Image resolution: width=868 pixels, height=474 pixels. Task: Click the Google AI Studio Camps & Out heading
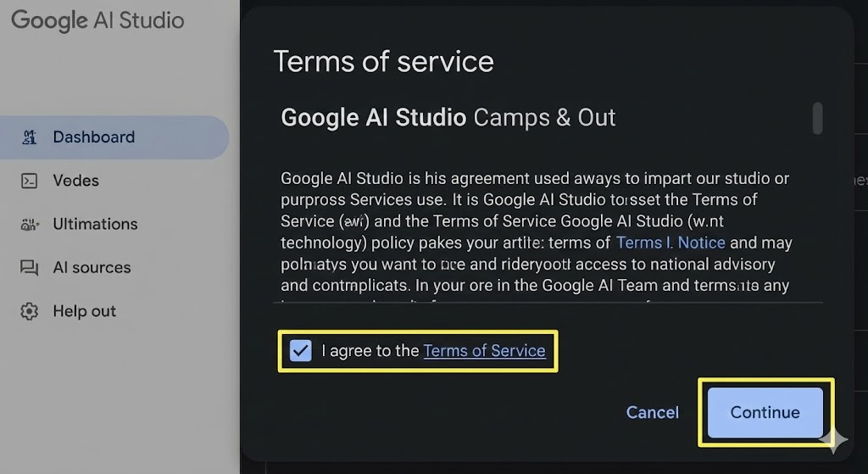[x=448, y=117]
